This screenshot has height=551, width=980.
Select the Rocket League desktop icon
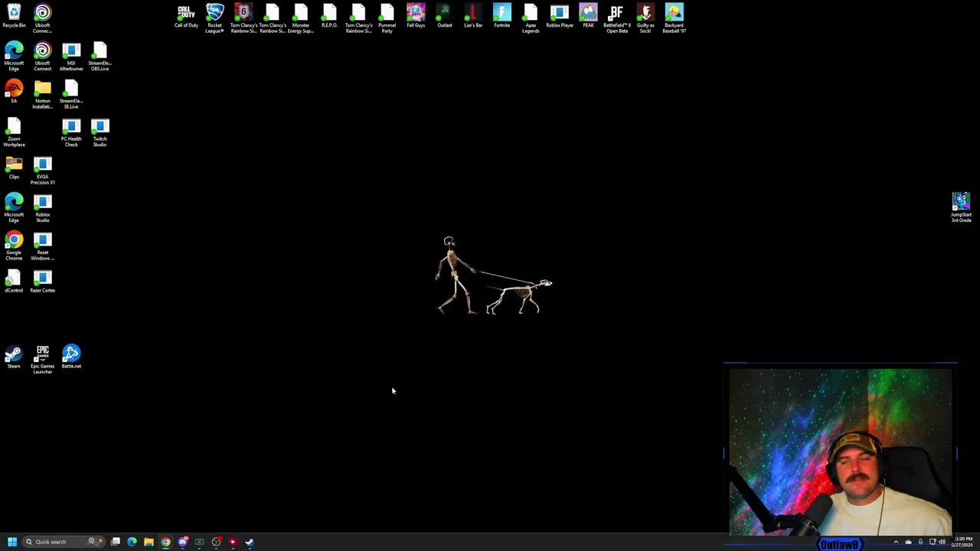pos(214,18)
